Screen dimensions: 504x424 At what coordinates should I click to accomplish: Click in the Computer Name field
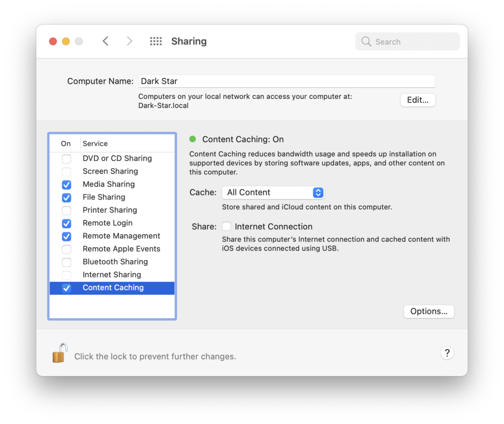(287, 81)
